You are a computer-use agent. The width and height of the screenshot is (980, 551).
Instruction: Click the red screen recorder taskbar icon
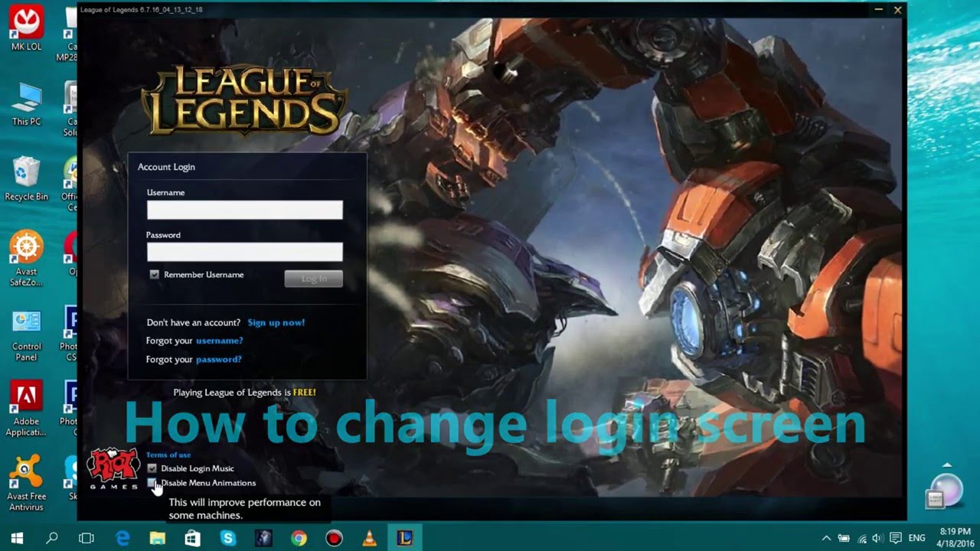[334, 538]
